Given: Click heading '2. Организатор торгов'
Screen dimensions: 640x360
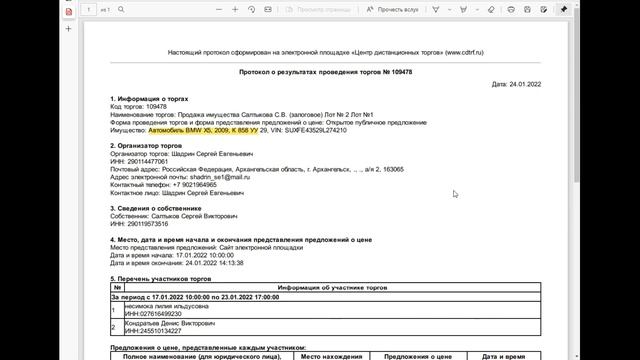Looking at the screenshot, I should (x=146, y=146).
